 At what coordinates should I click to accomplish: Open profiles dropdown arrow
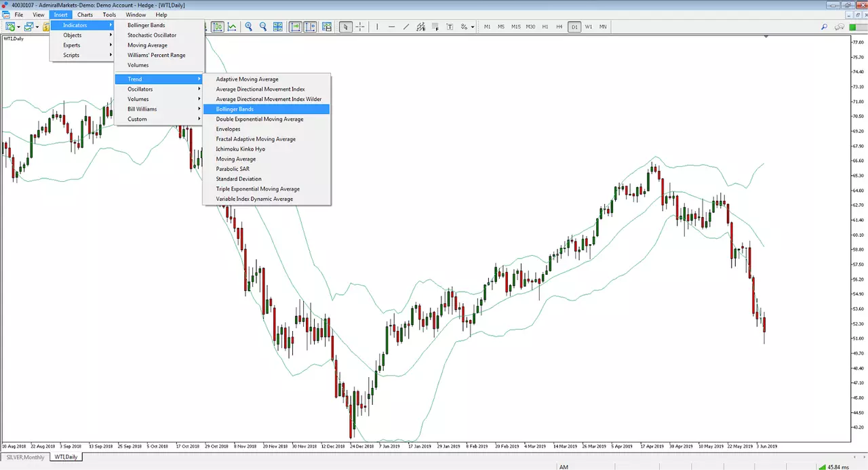tap(37, 27)
